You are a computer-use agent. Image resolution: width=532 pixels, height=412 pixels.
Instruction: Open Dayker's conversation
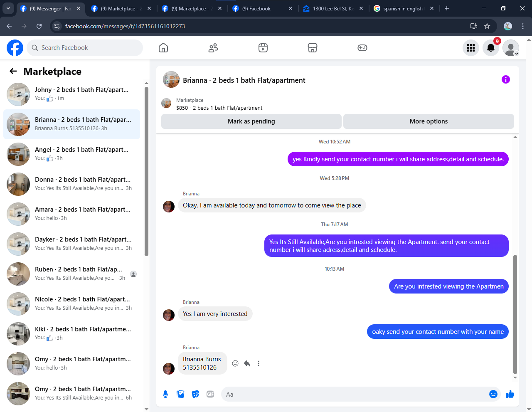(x=71, y=244)
